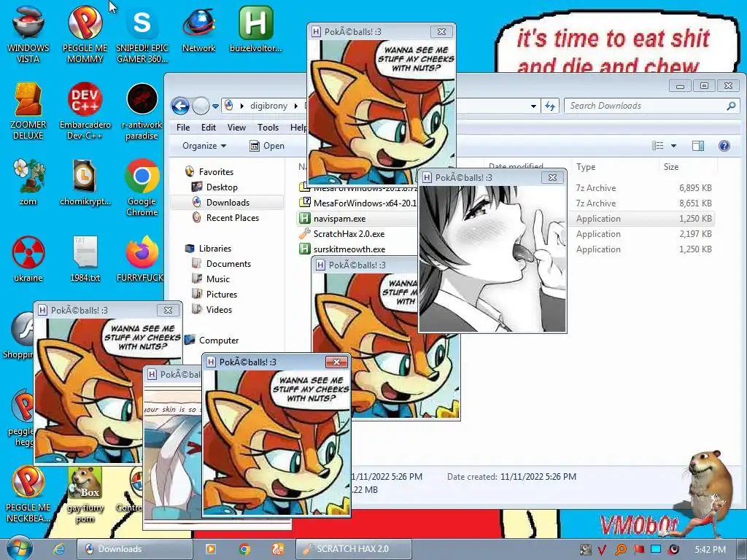Image resolution: width=747 pixels, height=560 pixels.
Task: Click the Open toolbar button
Action: point(267,146)
